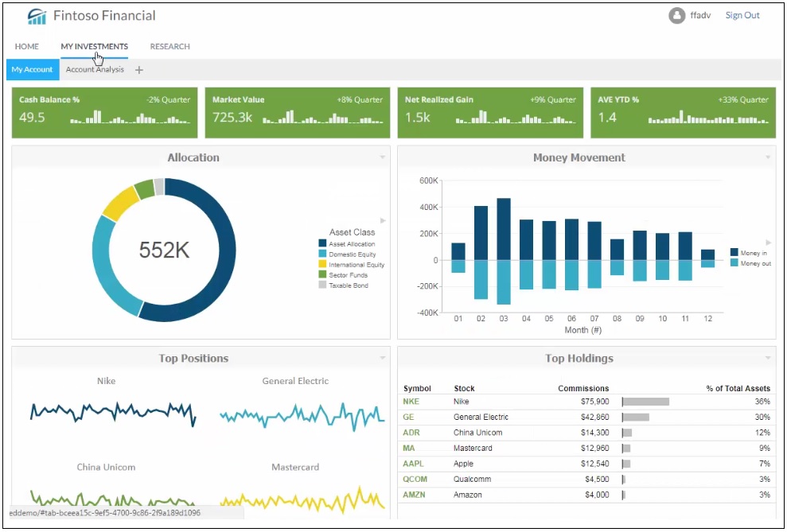Click the Mastercard $12,960 commission cell
The width and height of the screenshot is (787, 532).
point(594,449)
